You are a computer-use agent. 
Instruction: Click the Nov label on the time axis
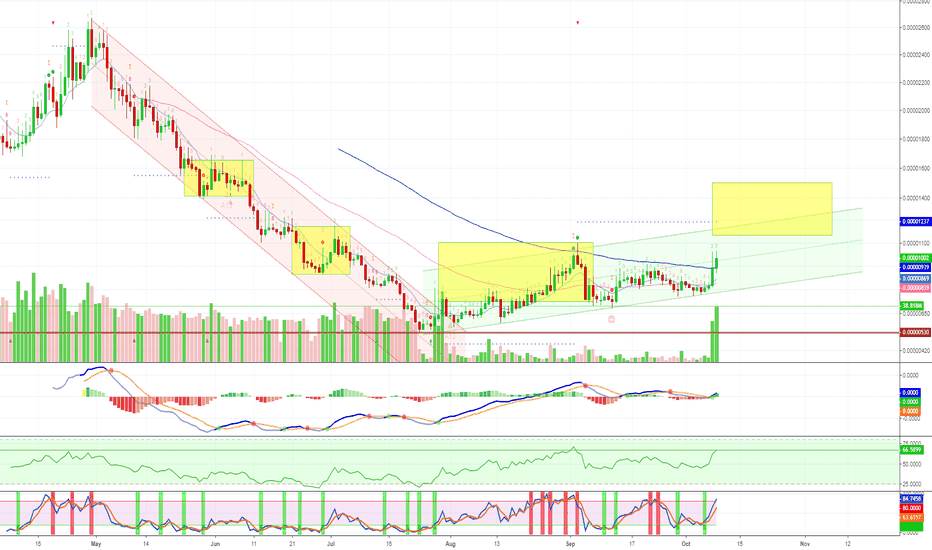[x=805, y=543]
